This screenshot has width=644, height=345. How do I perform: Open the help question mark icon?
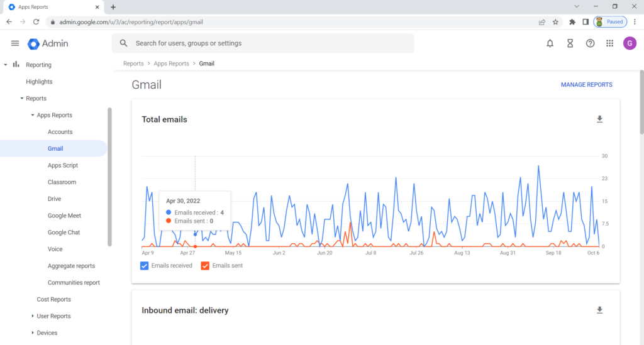click(590, 43)
